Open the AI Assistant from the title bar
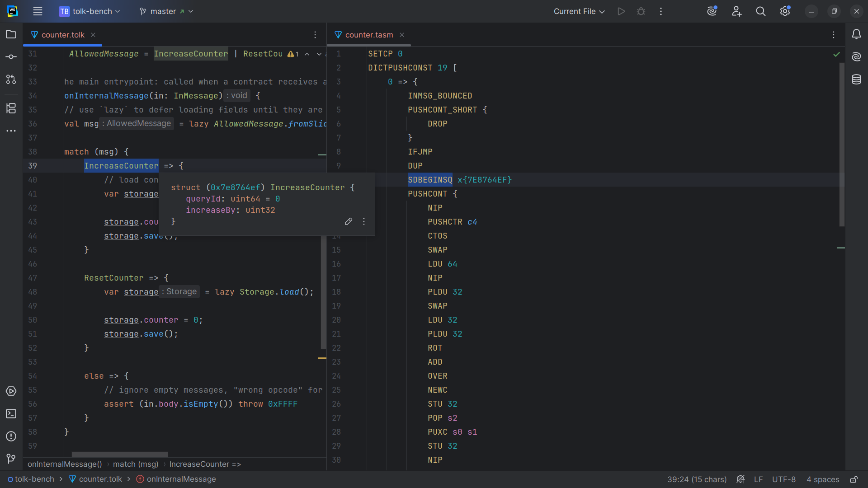The image size is (868, 488). click(712, 11)
